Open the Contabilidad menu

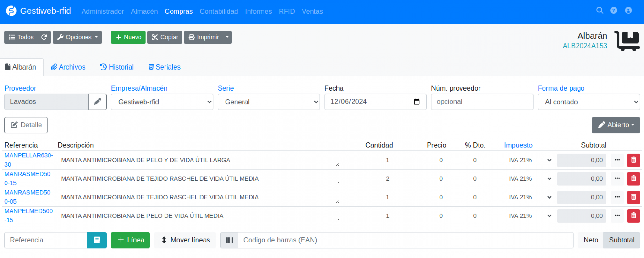[x=219, y=11]
